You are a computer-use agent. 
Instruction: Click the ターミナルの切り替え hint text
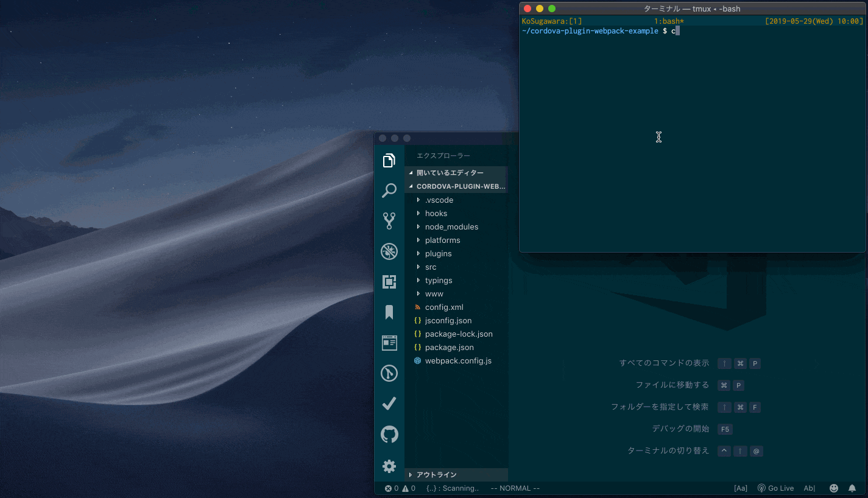click(668, 451)
